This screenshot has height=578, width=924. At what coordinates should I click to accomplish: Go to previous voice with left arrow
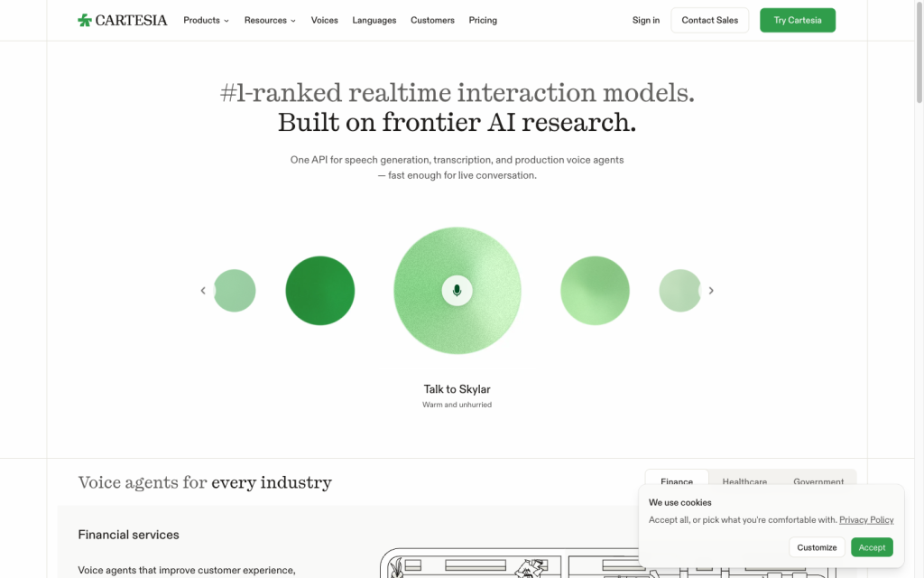point(203,290)
